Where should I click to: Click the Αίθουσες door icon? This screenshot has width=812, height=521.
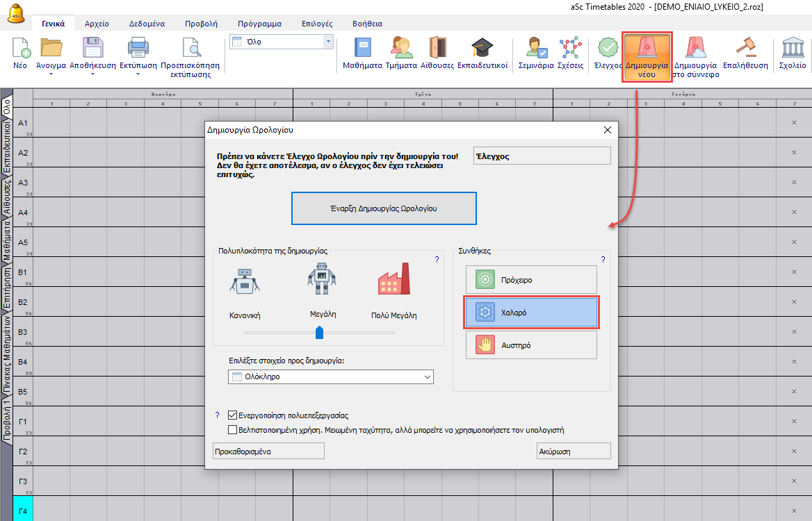[x=437, y=49]
